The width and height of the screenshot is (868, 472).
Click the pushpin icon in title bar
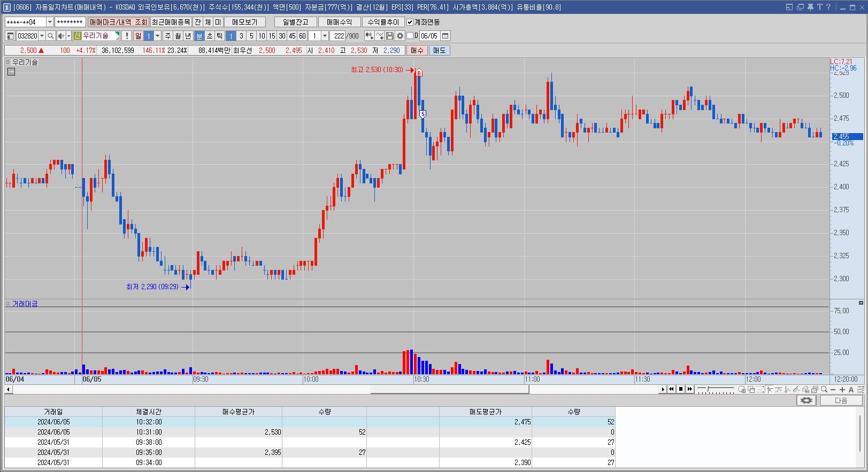[x=810, y=7]
